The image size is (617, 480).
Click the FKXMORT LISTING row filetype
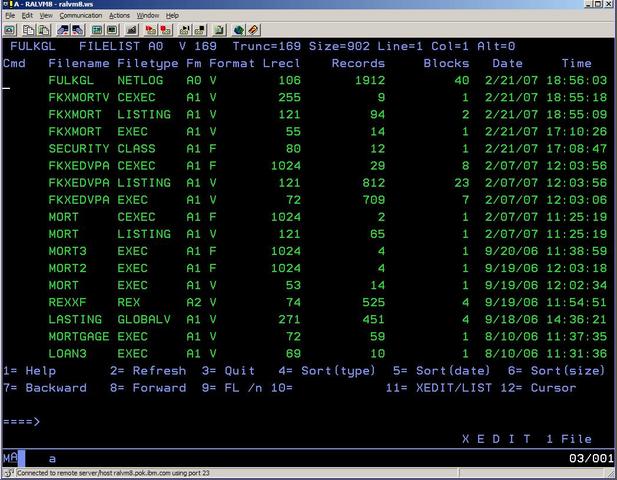tap(144, 114)
